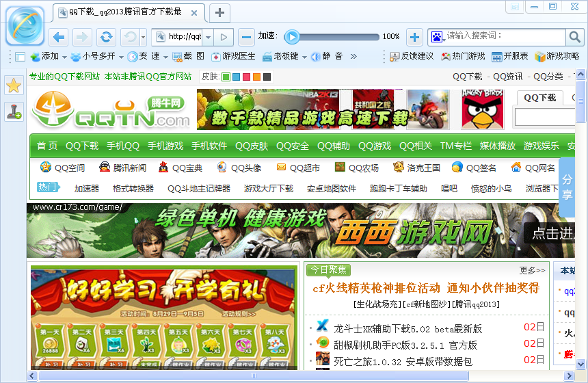Decrease speed with the minus button
The width and height of the screenshot is (588, 383).
(x=246, y=37)
